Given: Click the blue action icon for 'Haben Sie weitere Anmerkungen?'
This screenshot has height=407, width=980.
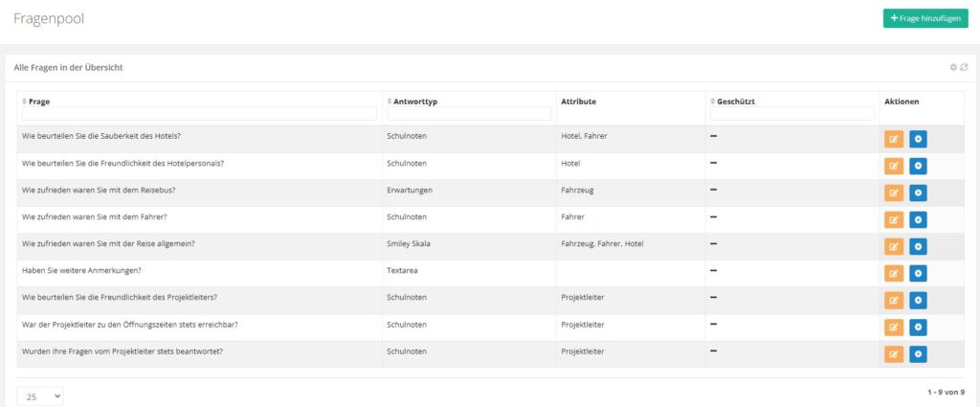Looking at the screenshot, I should (x=918, y=273).
